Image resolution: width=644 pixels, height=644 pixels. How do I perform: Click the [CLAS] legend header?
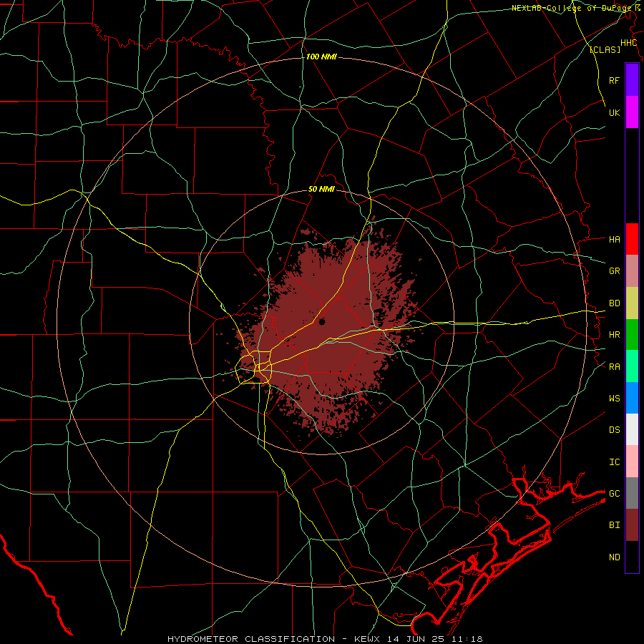605,49
